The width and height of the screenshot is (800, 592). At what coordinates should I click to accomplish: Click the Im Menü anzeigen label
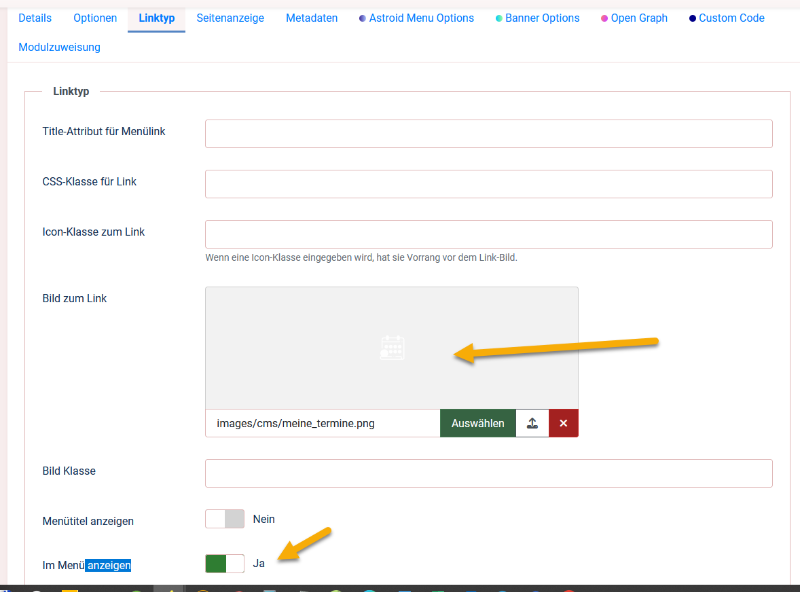[x=87, y=565]
